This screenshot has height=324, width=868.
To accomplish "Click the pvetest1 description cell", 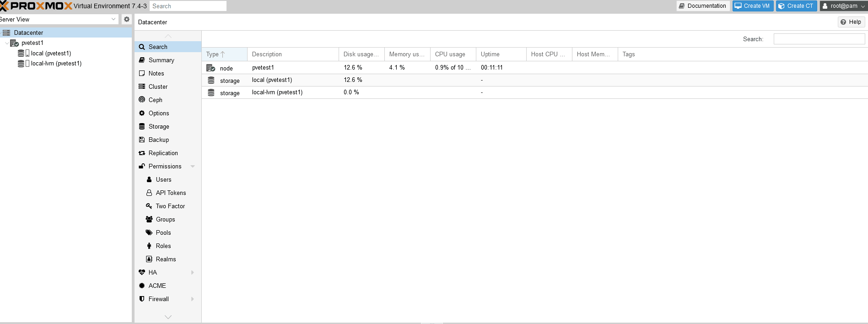I will coord(293,67).
